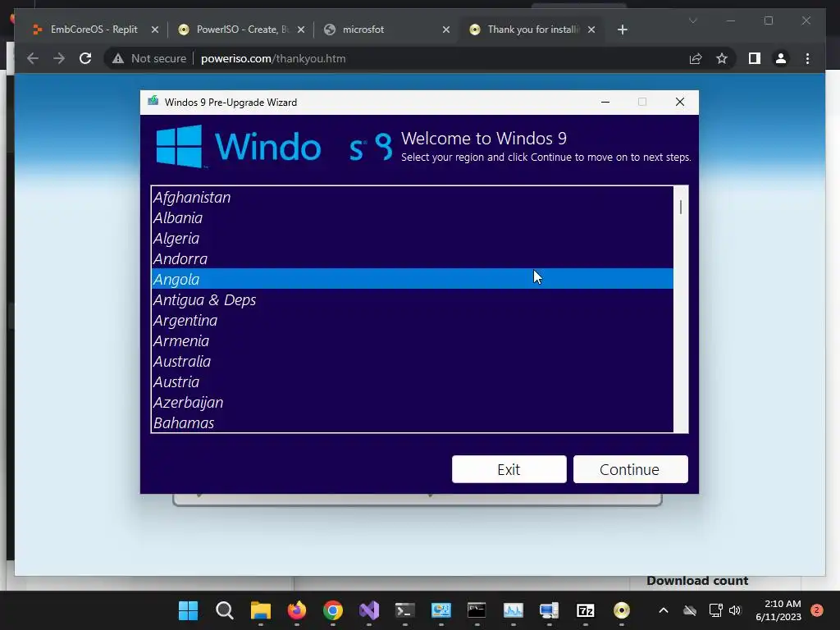Open the Control Panel icon on taskbar
840x630 pixels.
point(441,610)
